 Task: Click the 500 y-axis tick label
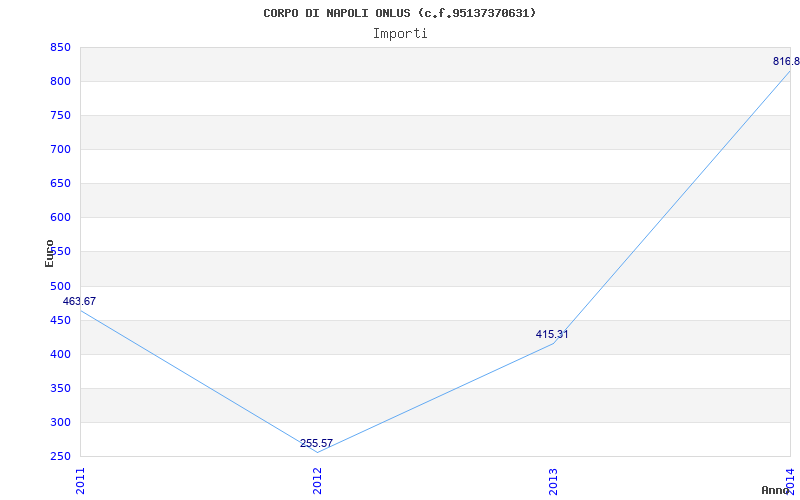pyautogui.click(x=60, y=287)
